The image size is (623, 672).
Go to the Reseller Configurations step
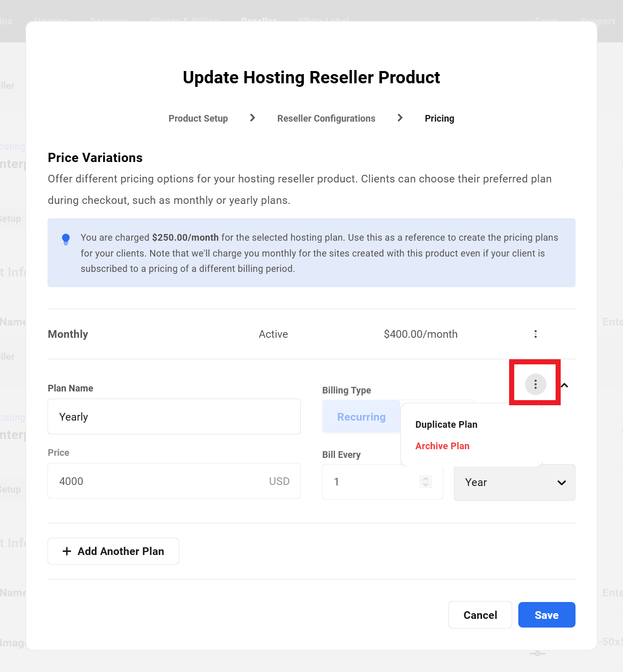point(326,119)
